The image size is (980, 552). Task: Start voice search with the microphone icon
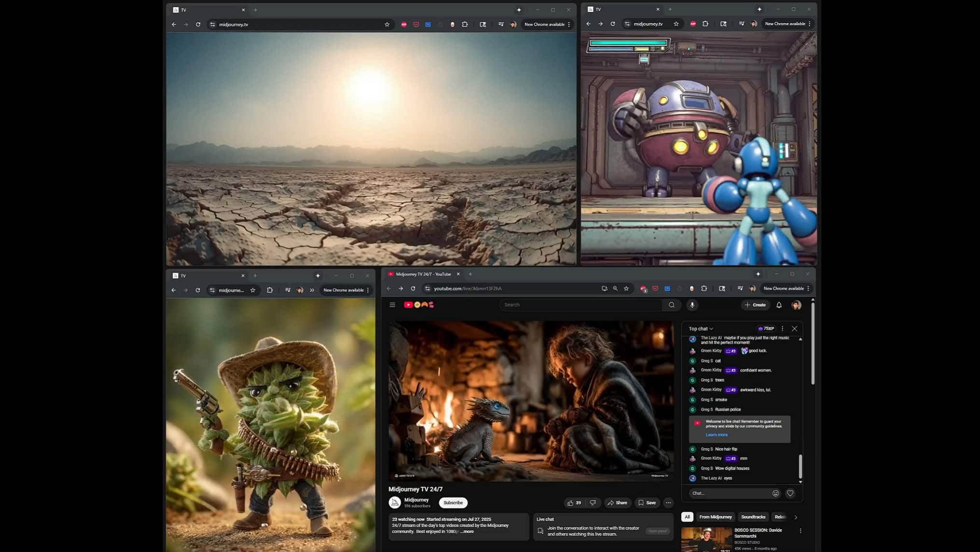(x=693, y=305)
